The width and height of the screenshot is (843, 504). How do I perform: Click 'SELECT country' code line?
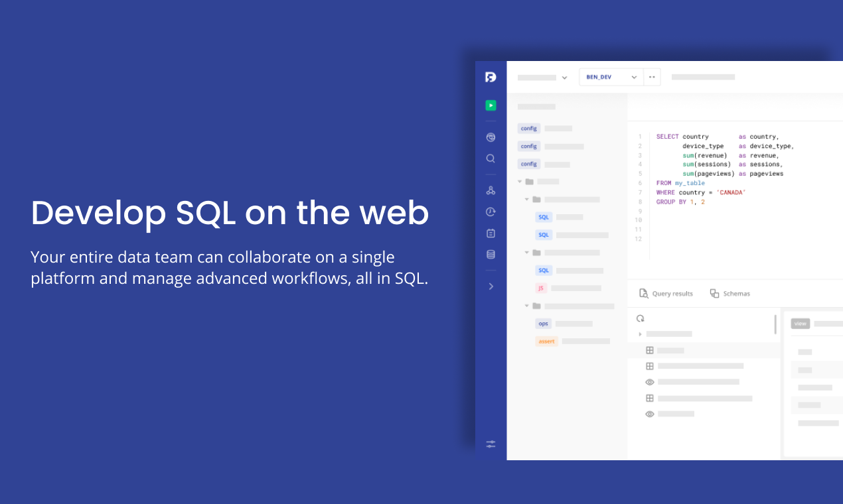(718, 137)
